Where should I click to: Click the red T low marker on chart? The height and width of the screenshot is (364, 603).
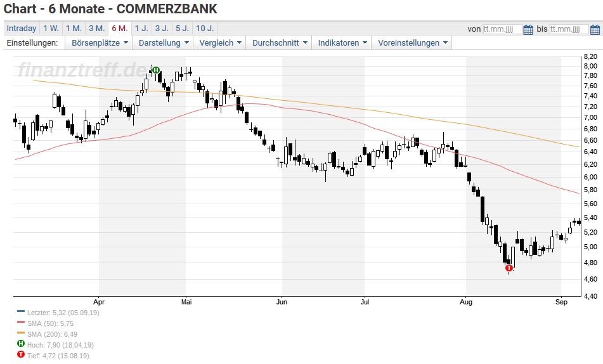[509, 268]
